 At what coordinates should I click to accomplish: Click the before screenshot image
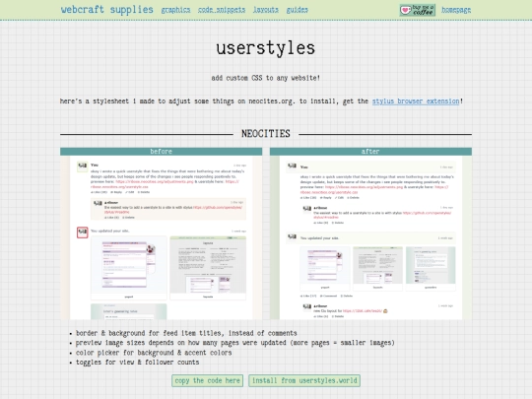tap(162, 237)
